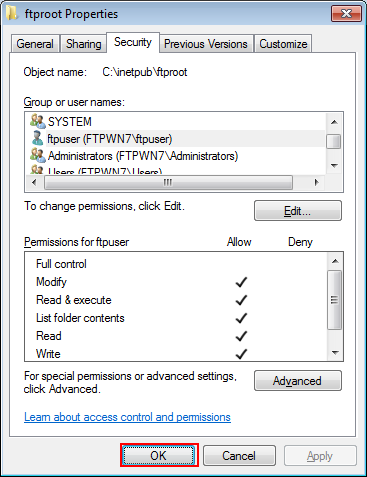This screenshot has height=477, width=367.
Task: Open Advanced security settings
Action: pyautogui.click(x=298, y=381)
